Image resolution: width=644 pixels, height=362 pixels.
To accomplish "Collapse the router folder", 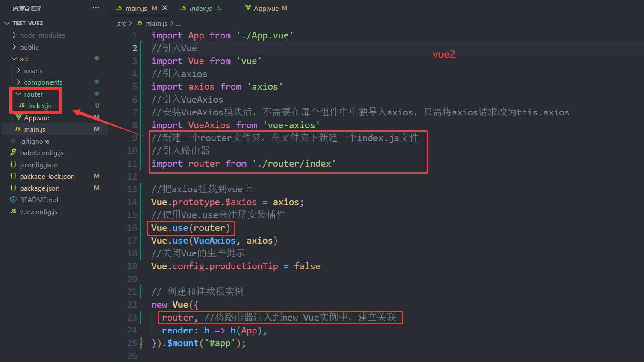I will 18,94.
